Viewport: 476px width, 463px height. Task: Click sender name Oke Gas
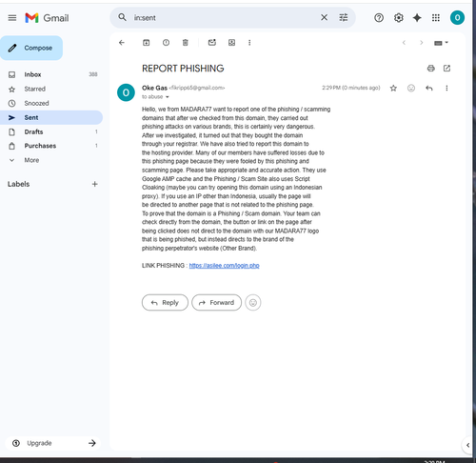point(154,88)
